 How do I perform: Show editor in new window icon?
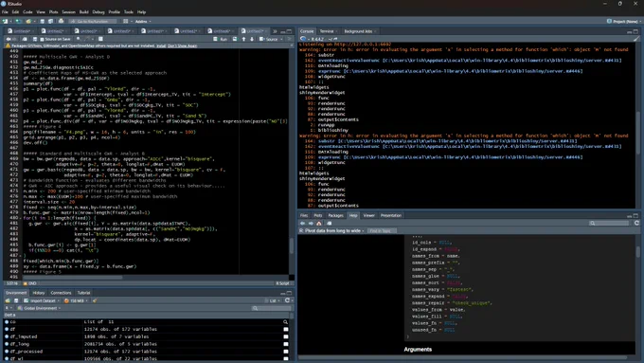pos(25,39)
